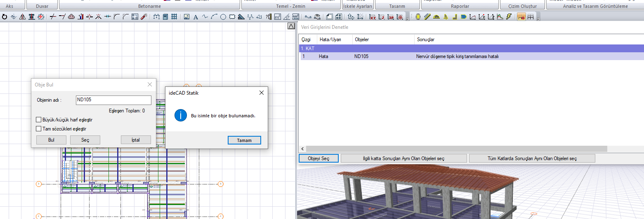
Task: Click the m² area measurement icon
Action: point(277,17)
